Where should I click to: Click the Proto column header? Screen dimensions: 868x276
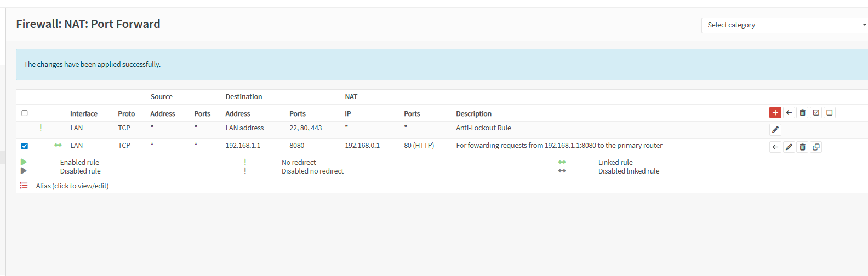click(126, 114)
